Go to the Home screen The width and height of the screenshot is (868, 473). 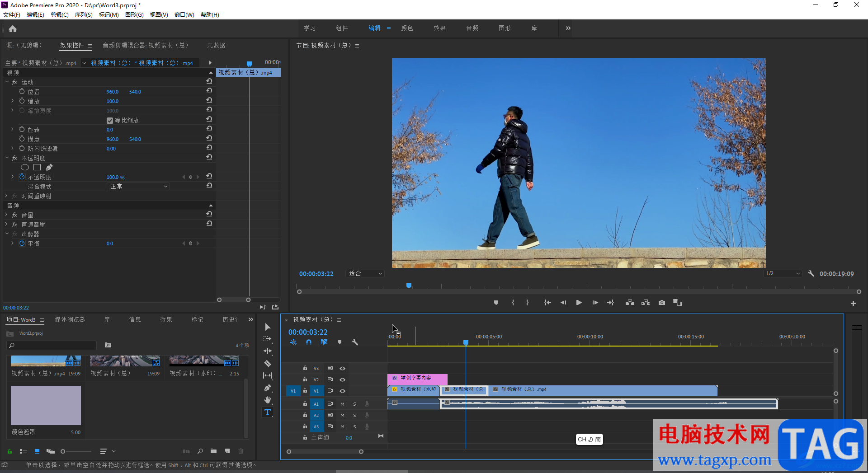click(13, 29)
